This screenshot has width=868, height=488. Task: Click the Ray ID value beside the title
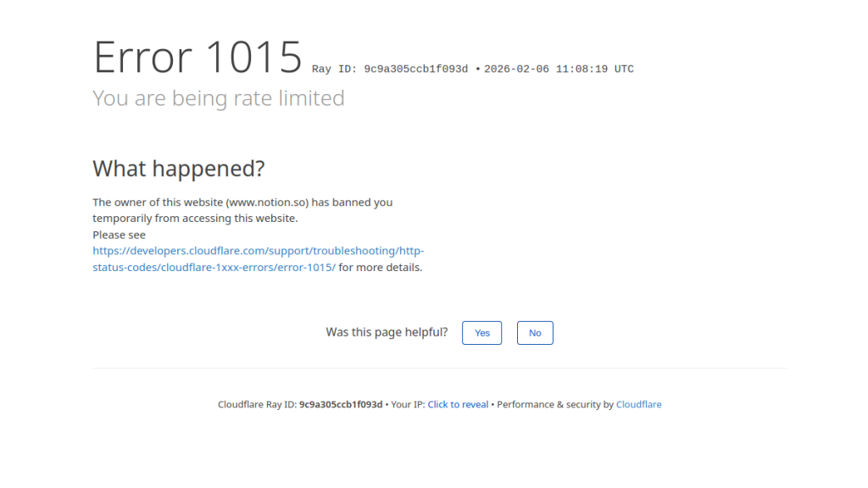click(x=415, y=69)
